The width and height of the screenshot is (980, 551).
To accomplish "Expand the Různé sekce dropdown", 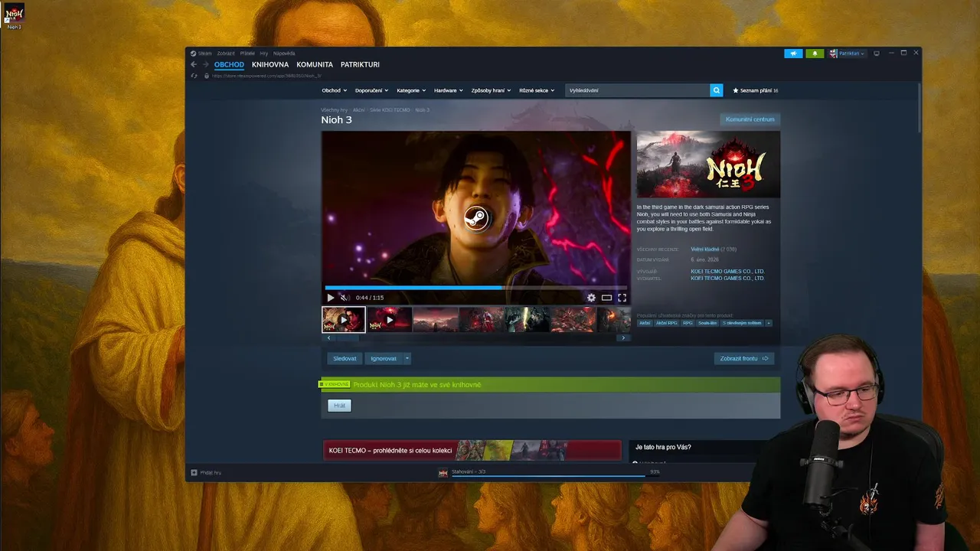I will click(x=537, y=90).
